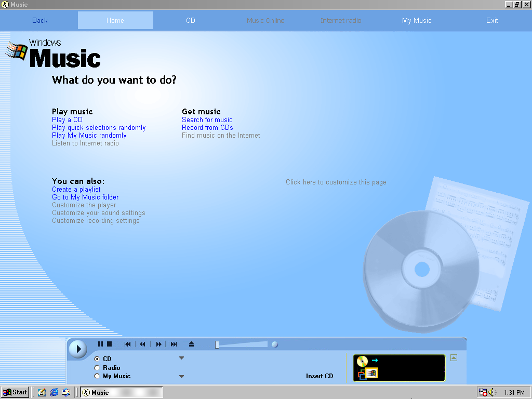Open the Music Online tab
The image size is (532, 399).
click(265, 20)
